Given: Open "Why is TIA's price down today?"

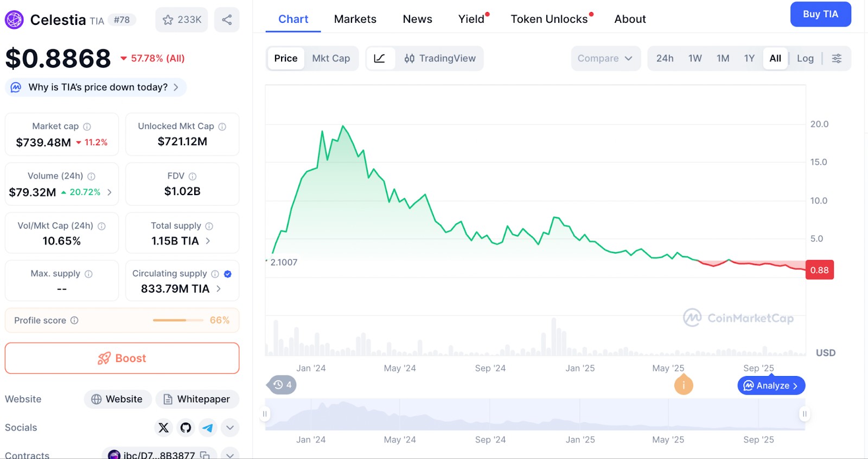Looking at the screenshot, I should pyautogui.click(x=96, y=87).
